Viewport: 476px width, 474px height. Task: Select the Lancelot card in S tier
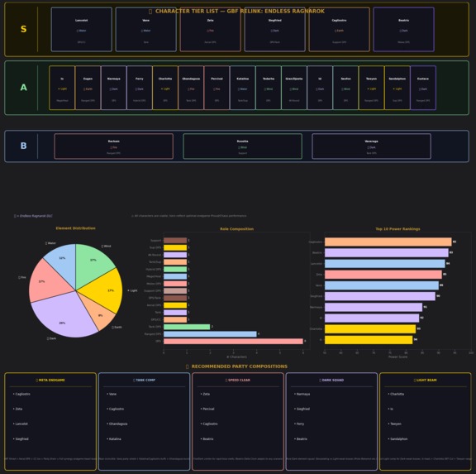pyautogui.click(x=81, y=30)
